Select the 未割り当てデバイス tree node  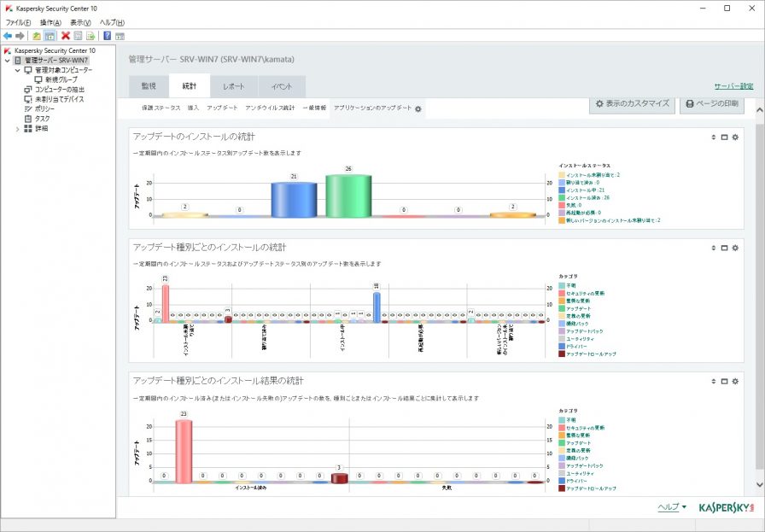coord(59,99)
